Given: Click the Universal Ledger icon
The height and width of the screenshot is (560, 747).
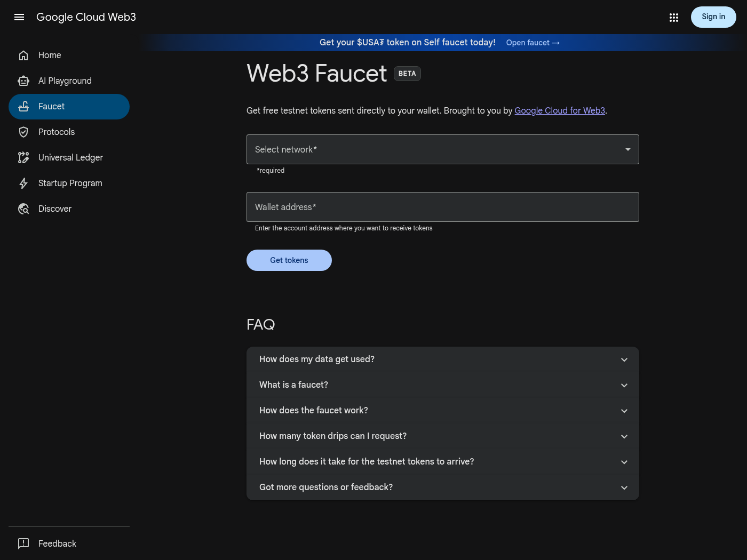Looking at the screenshot, I should coord(23,158).
